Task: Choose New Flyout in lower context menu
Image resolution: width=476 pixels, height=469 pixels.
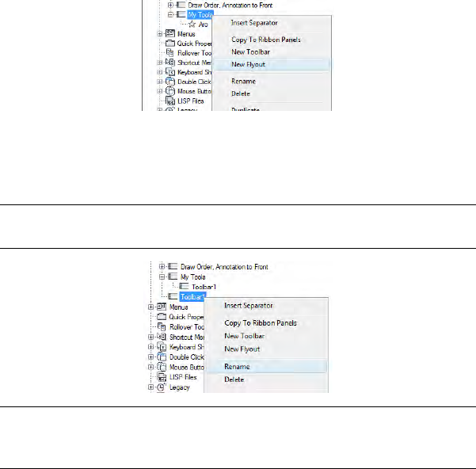Action: (266, 349)
